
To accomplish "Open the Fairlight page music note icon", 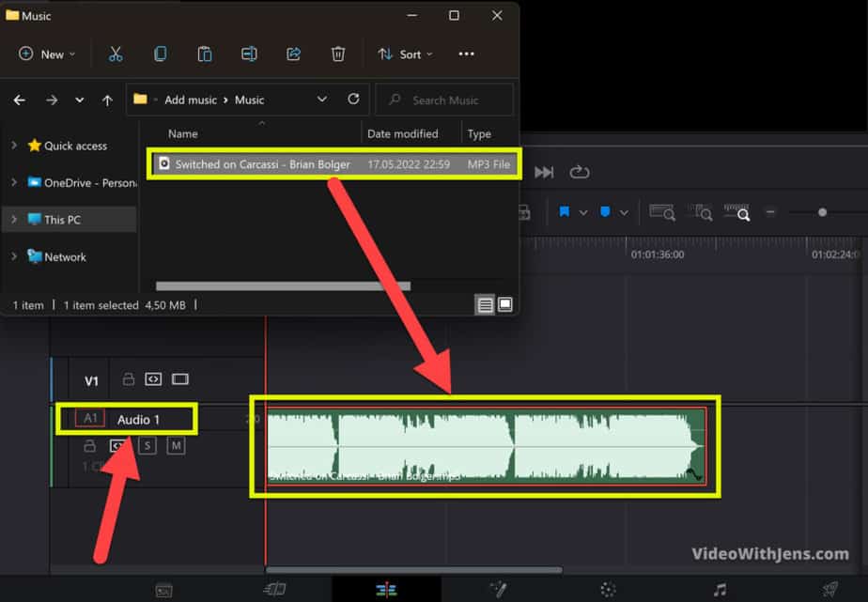I will tap(720, 589).
